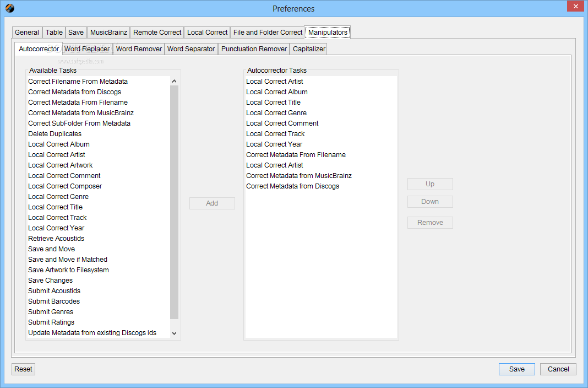The height and width of the screenshot is (388, 588).
Task: Select 'Save Artwork to Filesystem' task
Action: click(99, 271)
